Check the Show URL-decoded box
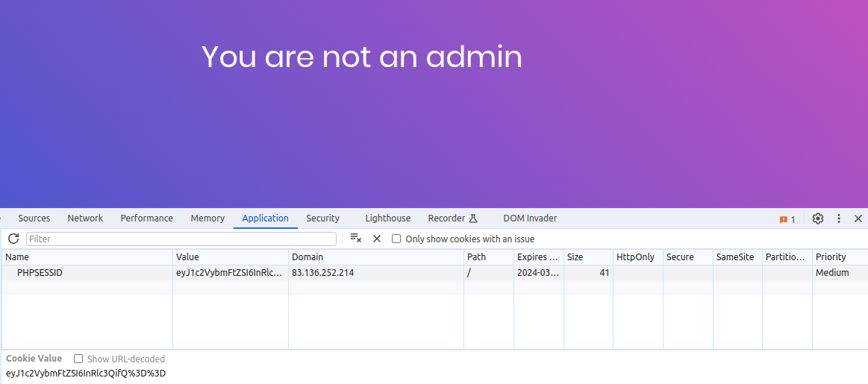This screenshot has height=384, width=868. coord(78,359)
